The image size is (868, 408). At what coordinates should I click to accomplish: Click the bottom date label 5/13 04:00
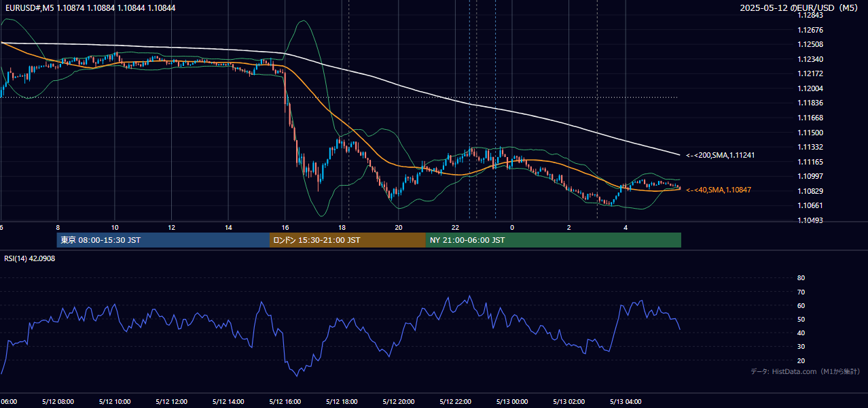pos(626,402)
